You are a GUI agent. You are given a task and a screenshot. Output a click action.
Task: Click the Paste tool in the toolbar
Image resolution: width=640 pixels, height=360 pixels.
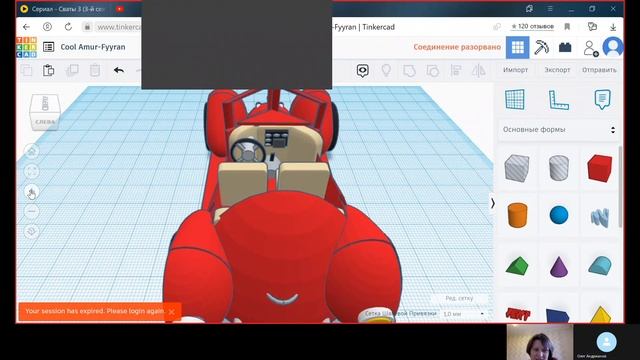[49, 71]
